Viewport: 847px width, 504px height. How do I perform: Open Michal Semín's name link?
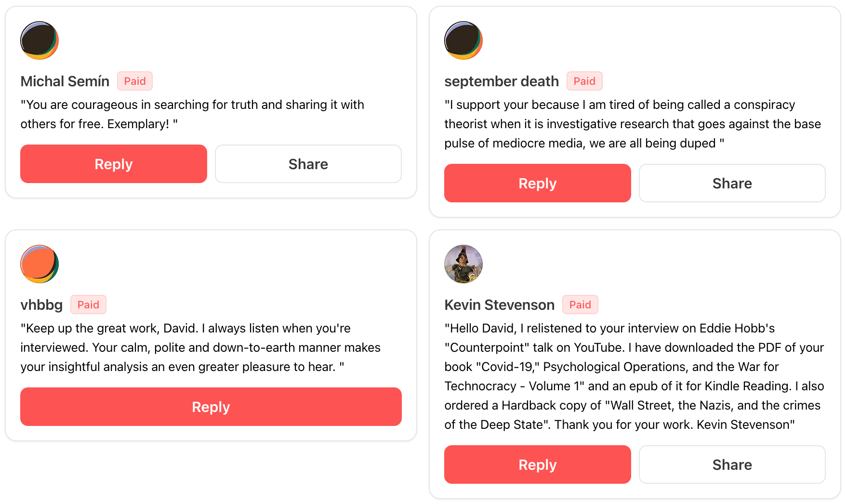click(65, 81)
